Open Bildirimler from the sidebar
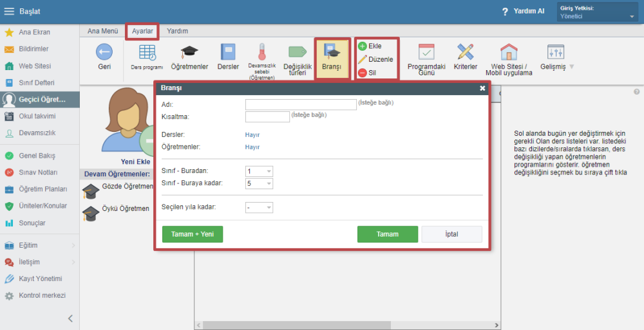Image resolution: width=644 pixels, height=330 pixels. (x=39, y=49)
